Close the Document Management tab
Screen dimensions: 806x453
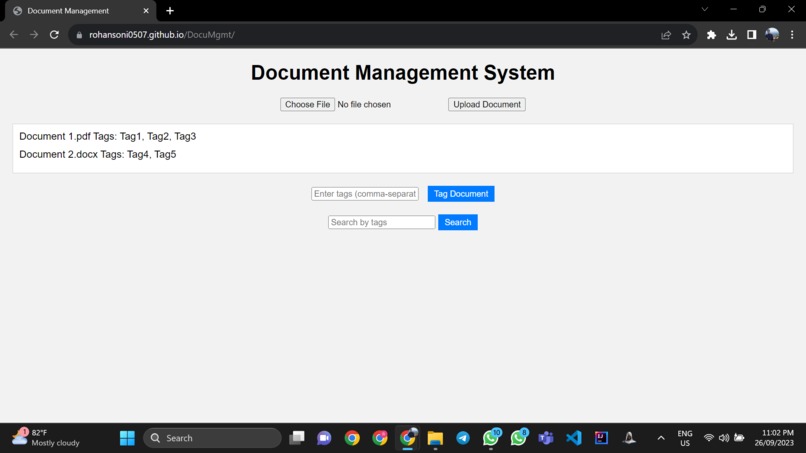tap(146, 11)
